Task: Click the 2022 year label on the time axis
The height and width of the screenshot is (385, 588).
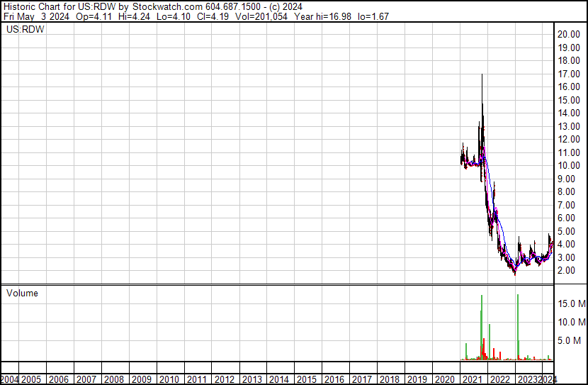Action: 500,379
